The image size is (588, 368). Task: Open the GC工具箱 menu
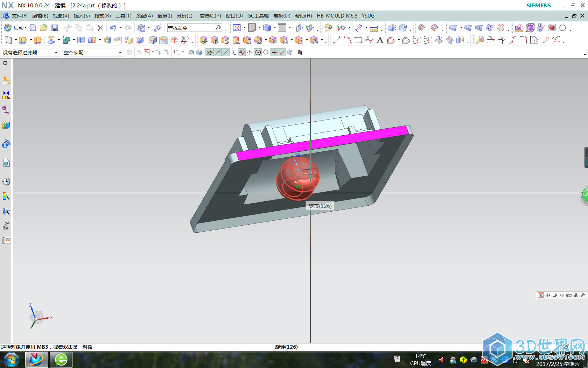[x=258, y=16]
